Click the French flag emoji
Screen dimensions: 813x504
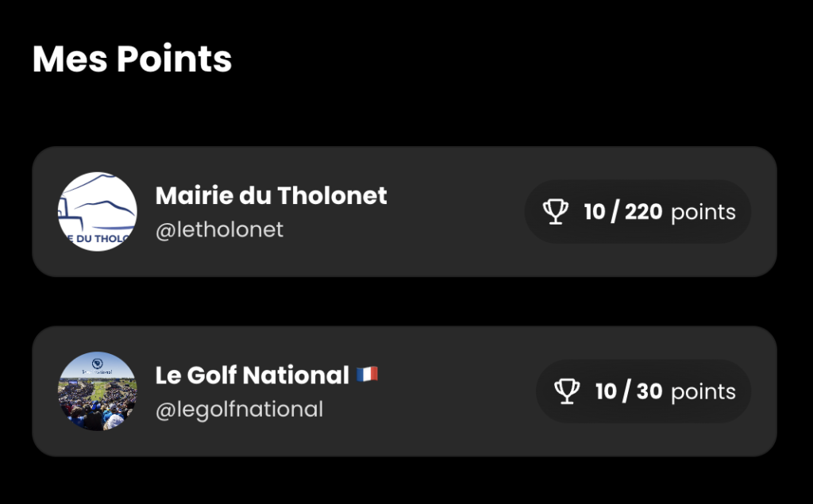367,374
